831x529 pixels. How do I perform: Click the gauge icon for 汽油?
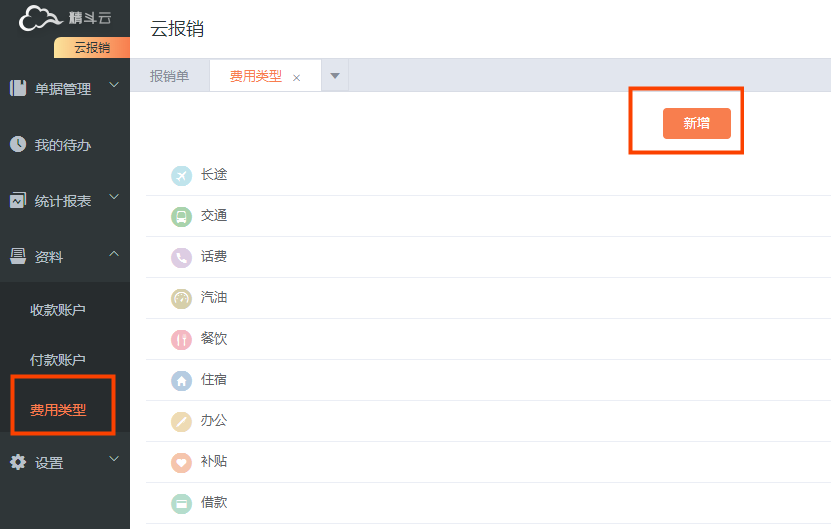181,298
